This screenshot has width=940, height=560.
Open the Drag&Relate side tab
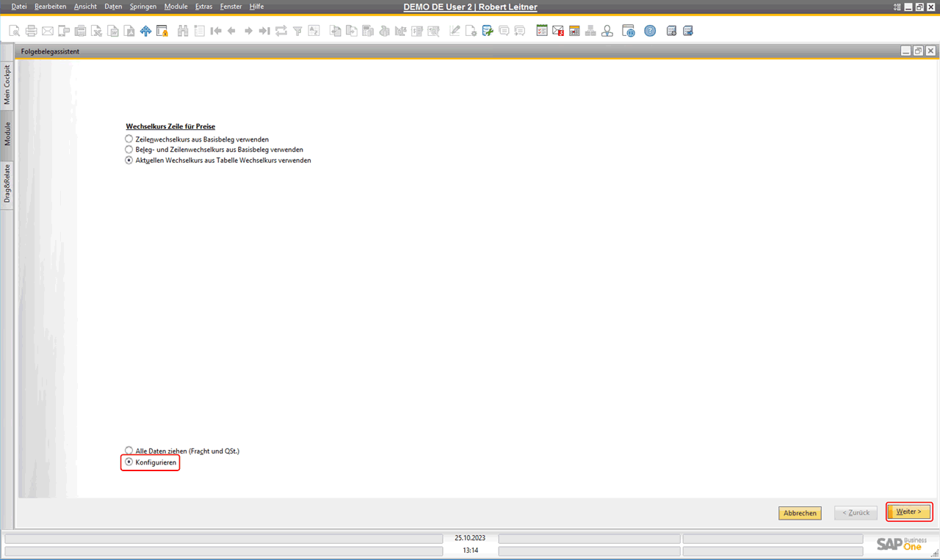7,183
